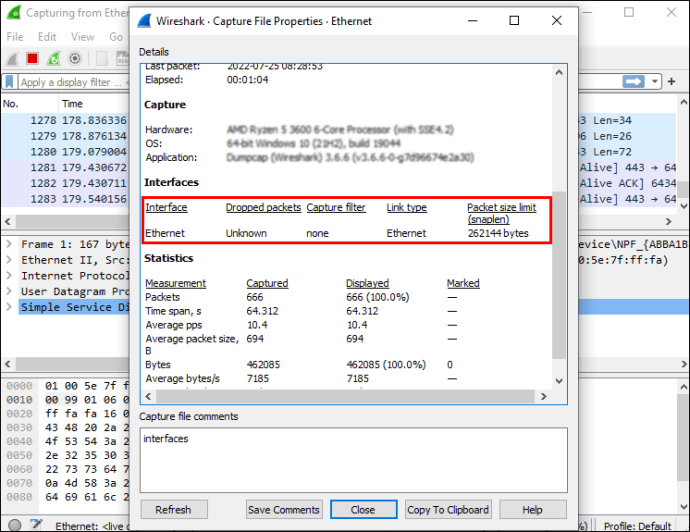Click the Details scroll right arrow

(543, 396)
